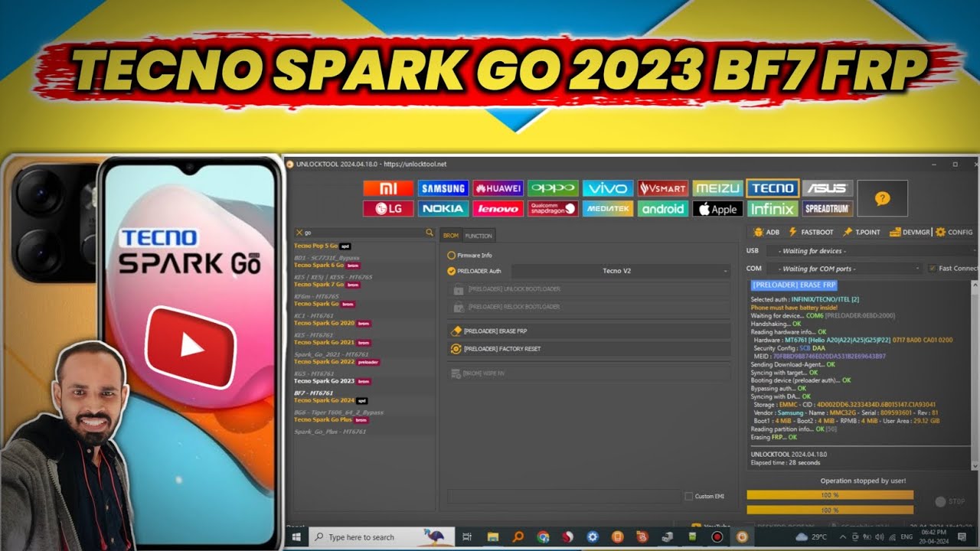Screen dimensions: 980x551
Task: Open the help question mark tile
Action: coord(882,198)
